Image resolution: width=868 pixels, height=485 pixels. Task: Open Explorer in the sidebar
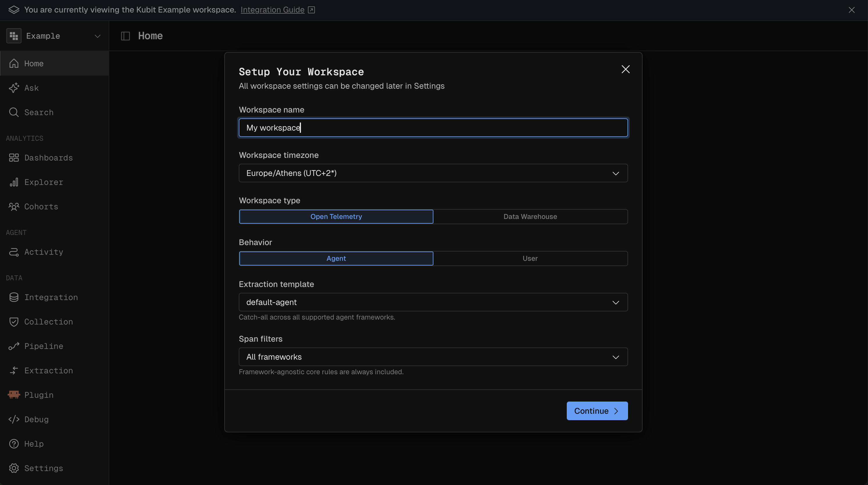click(54, 182)
